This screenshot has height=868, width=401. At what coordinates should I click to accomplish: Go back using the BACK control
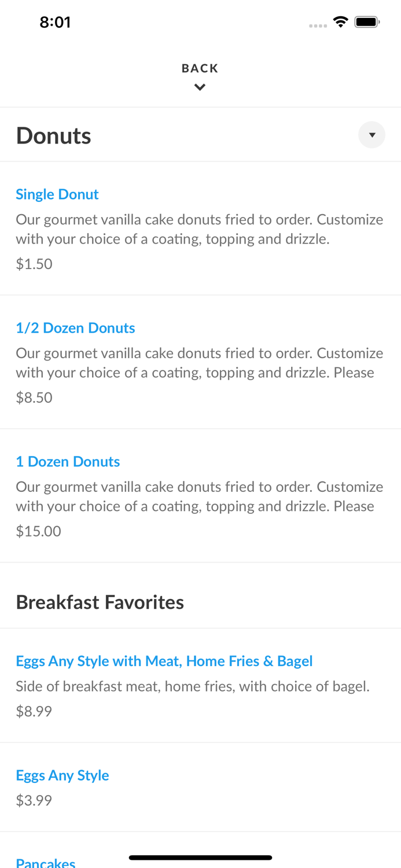click(x=200, y=68)
